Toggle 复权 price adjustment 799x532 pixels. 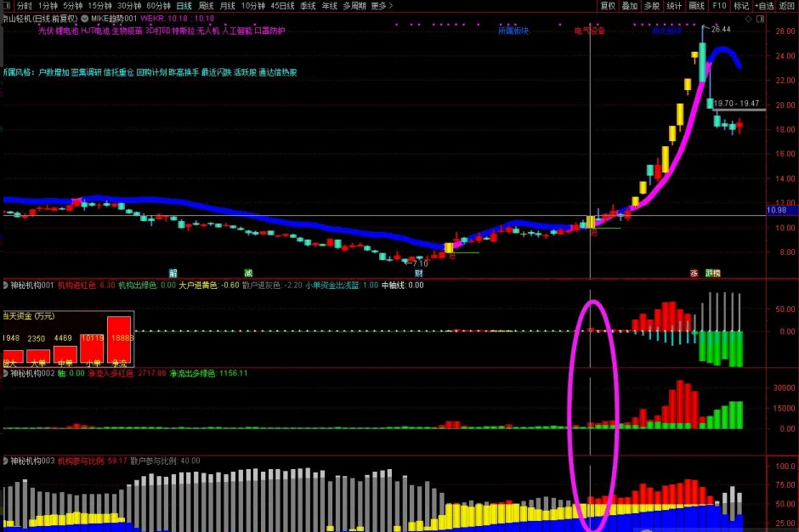[x=607, y=6]
